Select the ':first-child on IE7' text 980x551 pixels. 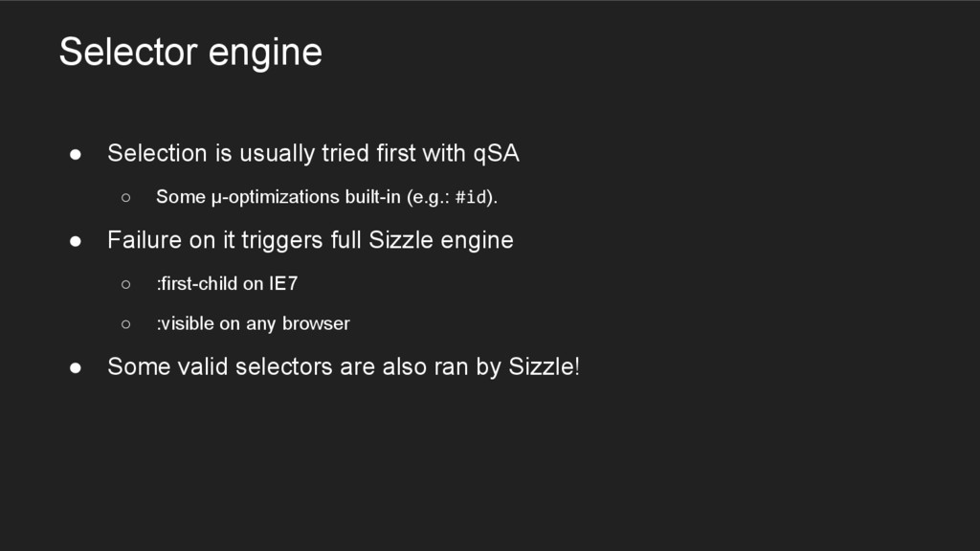click(227, 283)
